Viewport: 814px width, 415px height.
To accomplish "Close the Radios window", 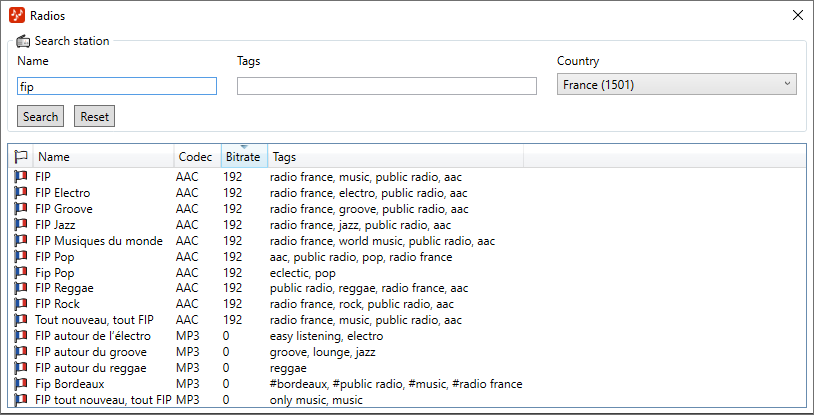I will tap(797, 16).
